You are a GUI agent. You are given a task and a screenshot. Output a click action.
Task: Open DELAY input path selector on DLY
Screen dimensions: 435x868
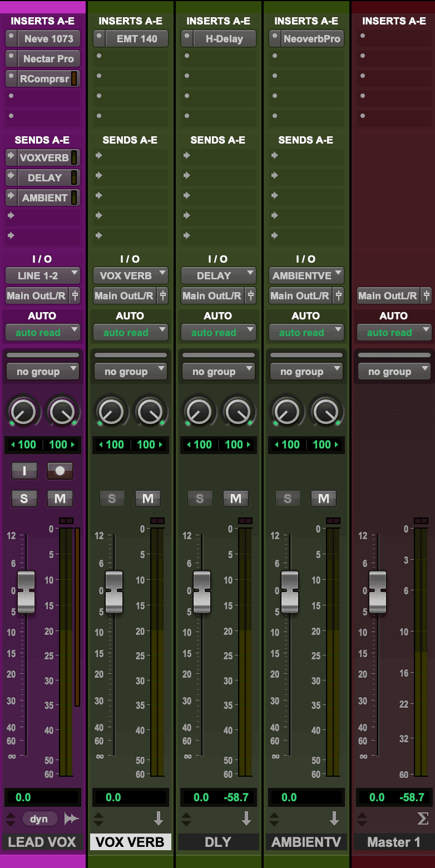coord(219,276)
